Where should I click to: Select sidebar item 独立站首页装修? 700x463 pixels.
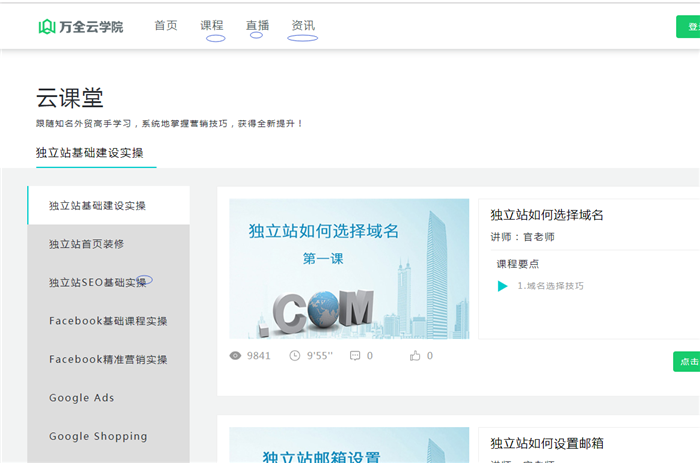point(108,244)
